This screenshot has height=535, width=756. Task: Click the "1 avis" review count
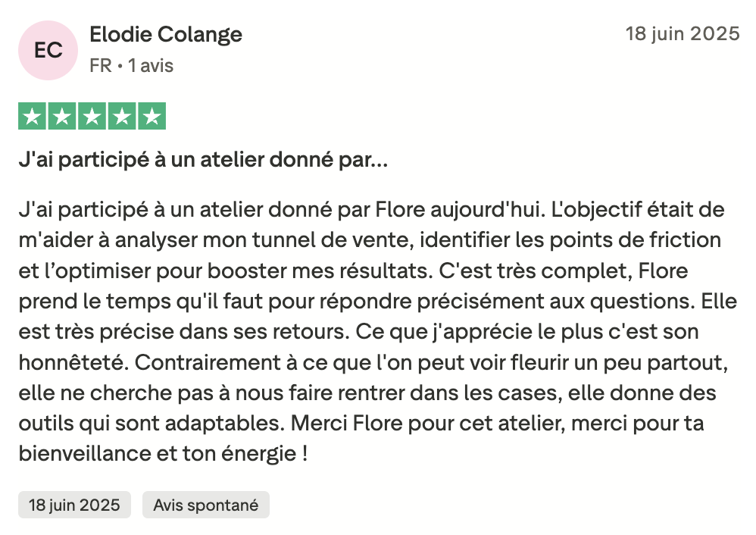coord(151,66)
